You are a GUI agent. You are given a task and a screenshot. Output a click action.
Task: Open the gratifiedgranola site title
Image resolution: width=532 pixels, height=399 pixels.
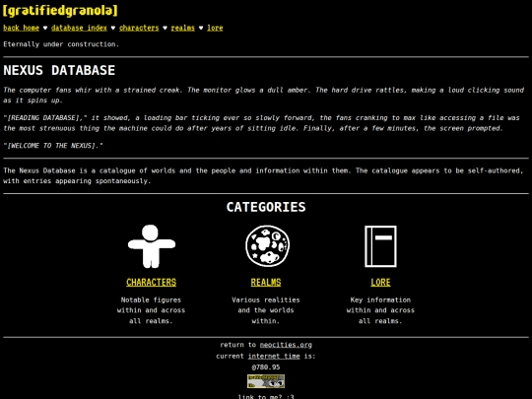60,10
